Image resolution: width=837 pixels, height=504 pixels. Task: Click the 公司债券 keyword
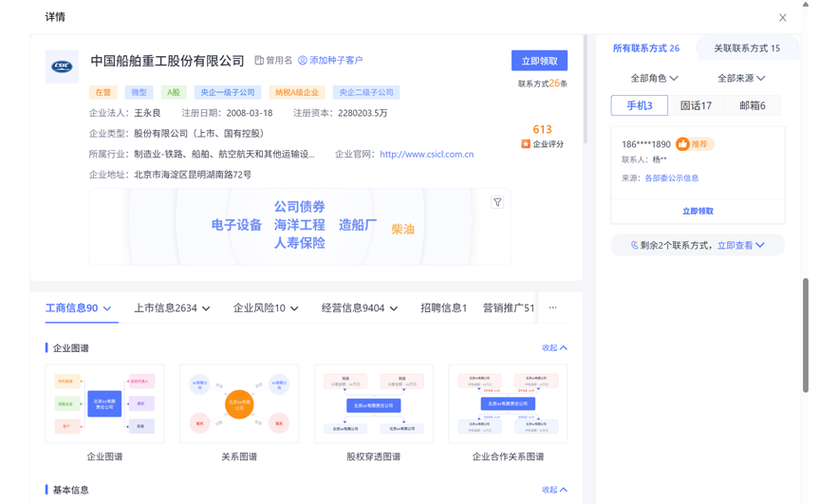(300, 207)
